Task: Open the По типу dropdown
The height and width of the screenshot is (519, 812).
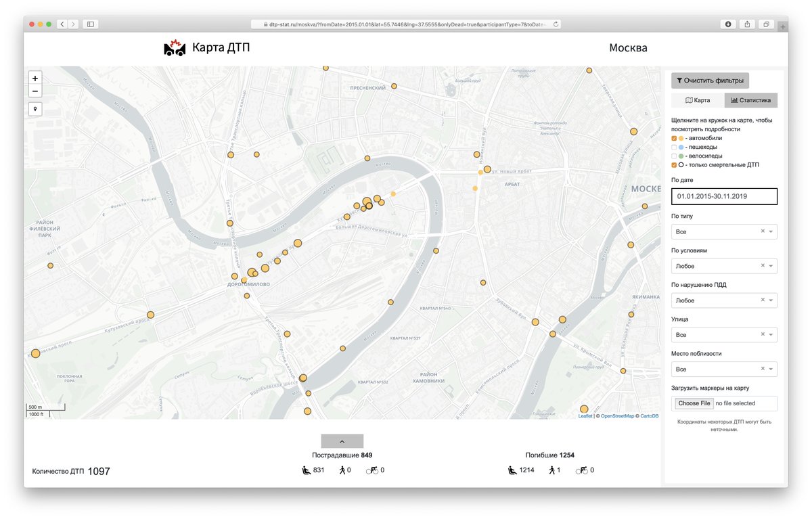Action: click(770, 231)
